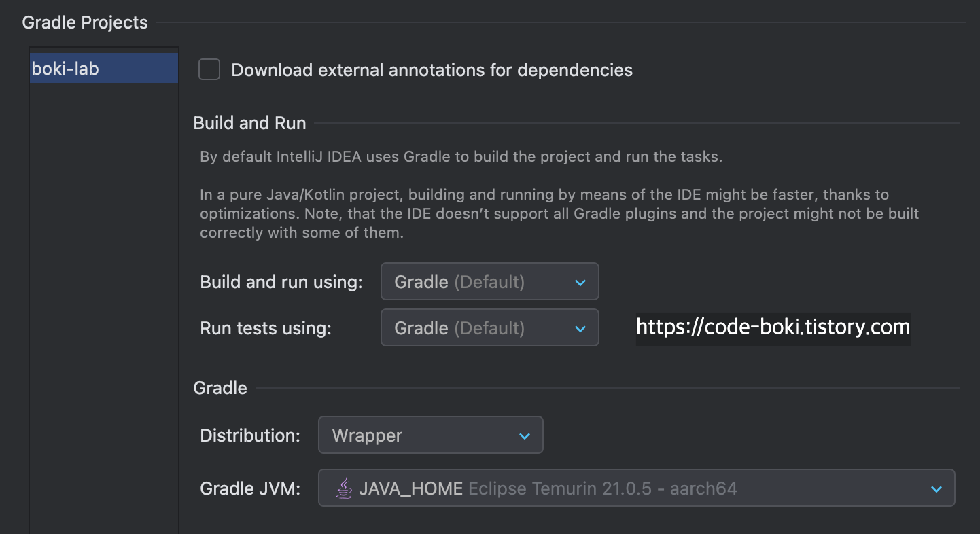Open the Gradle JVM dropdown
Viewport: 980px width, 534px height.
point(636,488)
